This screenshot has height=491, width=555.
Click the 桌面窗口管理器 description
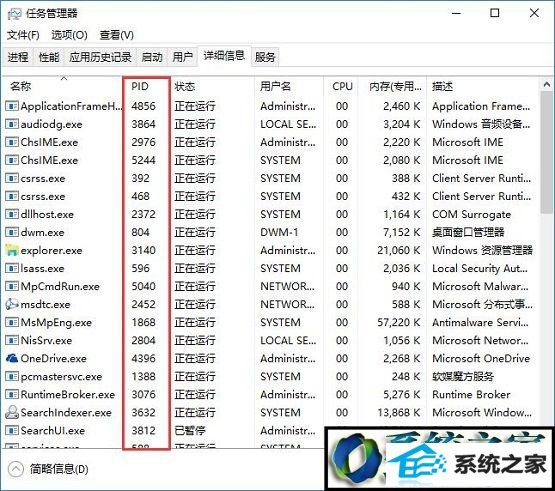(468, 232)
